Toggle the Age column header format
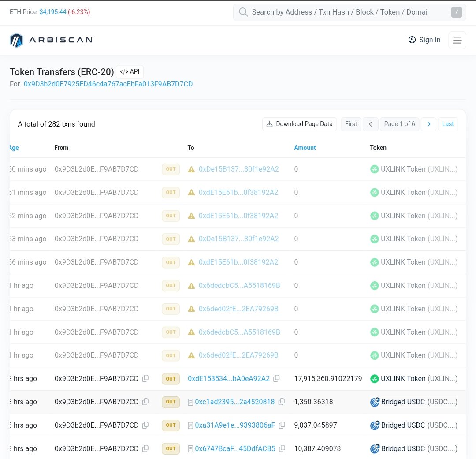Image resolution: width=476 pixels, height=459 pixels. [14, 148]
